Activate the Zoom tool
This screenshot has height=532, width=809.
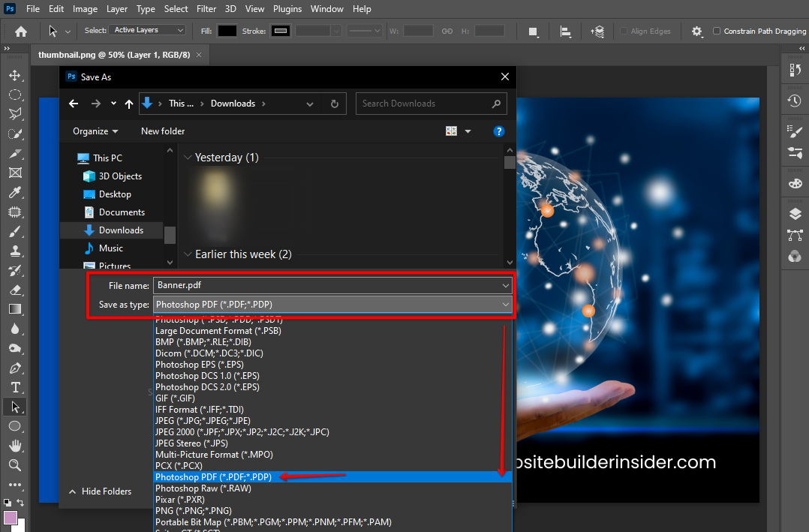point(14,465)
